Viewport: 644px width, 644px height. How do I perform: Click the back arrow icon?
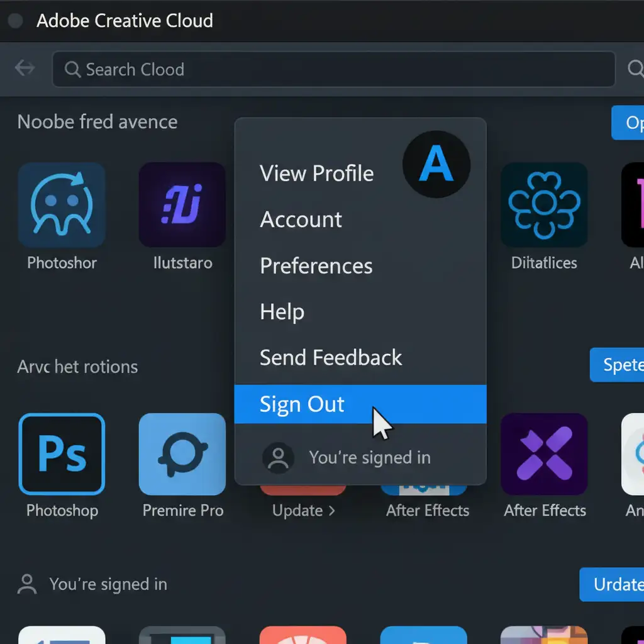click(25, 68)
